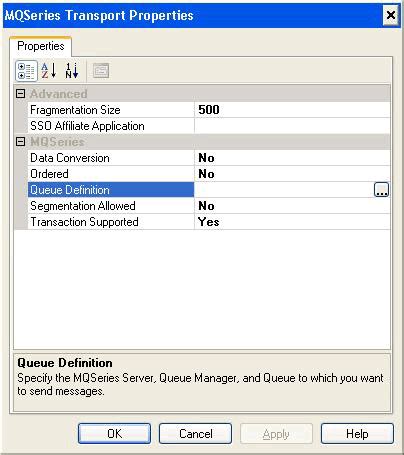Screen dimensions: 404x455
Task: Sort properties with the 1-N order icon
Action: [x=72, y=71]
